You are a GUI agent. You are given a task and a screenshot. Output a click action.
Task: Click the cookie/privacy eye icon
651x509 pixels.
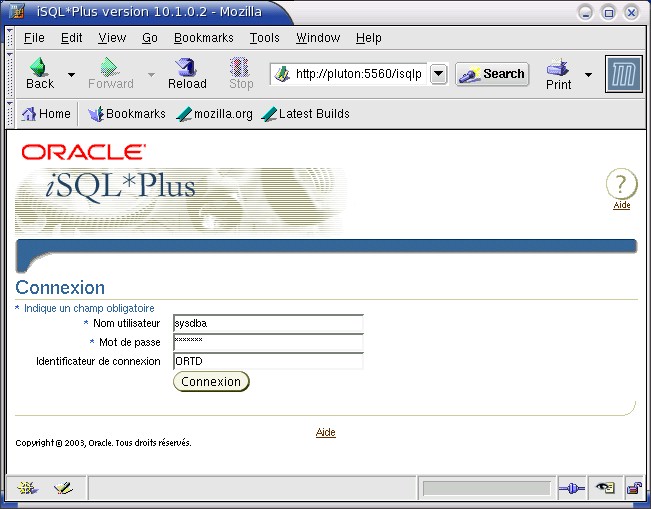click(x=604, y=487)
